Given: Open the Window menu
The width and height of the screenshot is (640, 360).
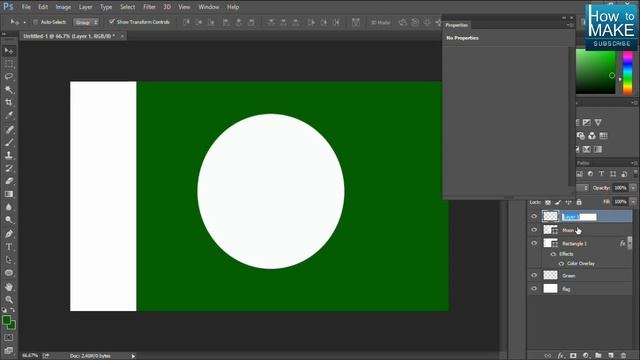Looking at the screenshot, I should pos(209,7).
